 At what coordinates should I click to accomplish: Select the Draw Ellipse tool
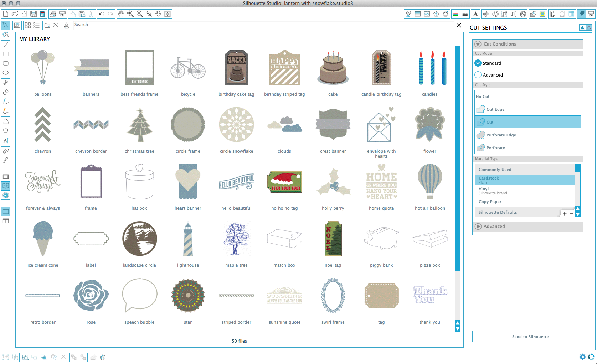6,73
